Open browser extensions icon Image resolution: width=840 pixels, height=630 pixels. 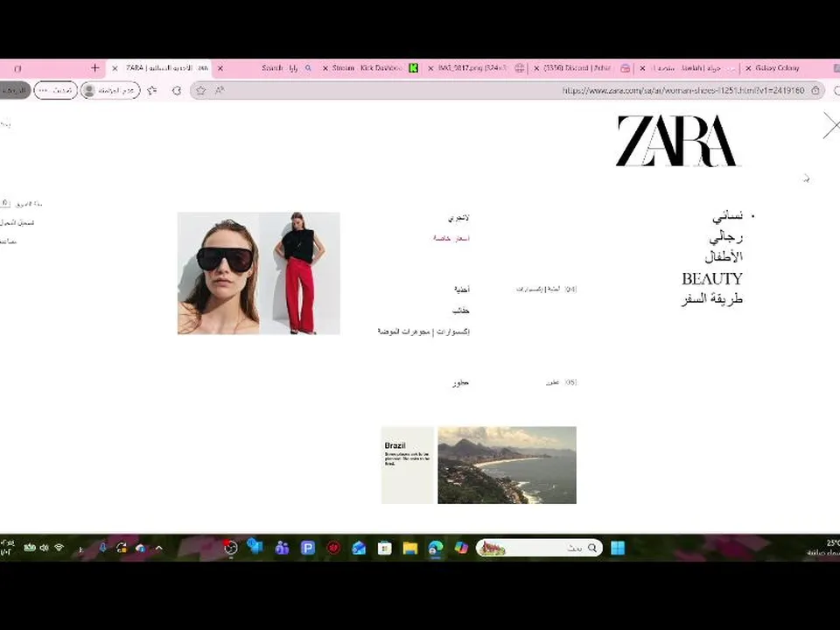tap(177, 90)
